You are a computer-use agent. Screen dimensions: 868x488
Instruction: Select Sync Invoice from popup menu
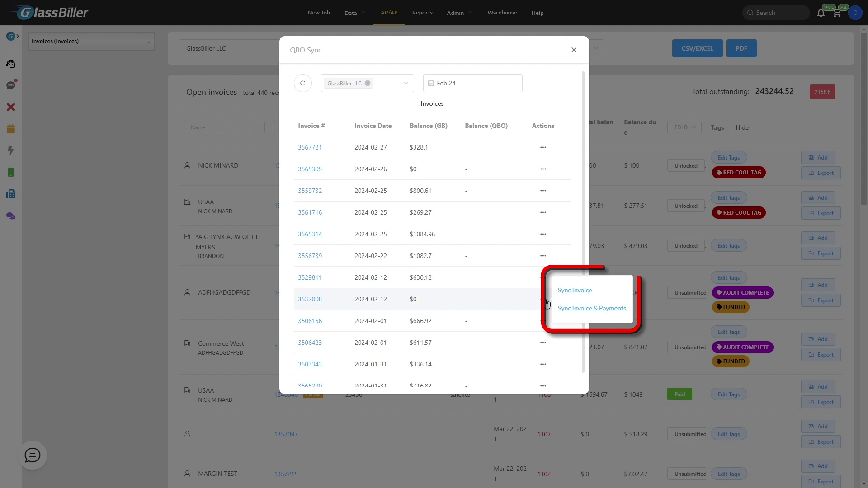tap(575, 290)
